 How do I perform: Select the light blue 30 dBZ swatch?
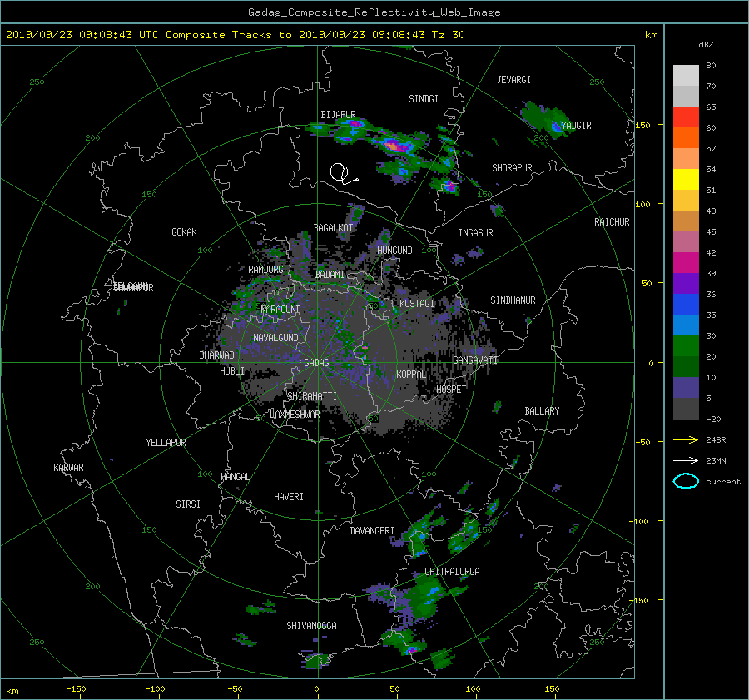coord(686,325)
